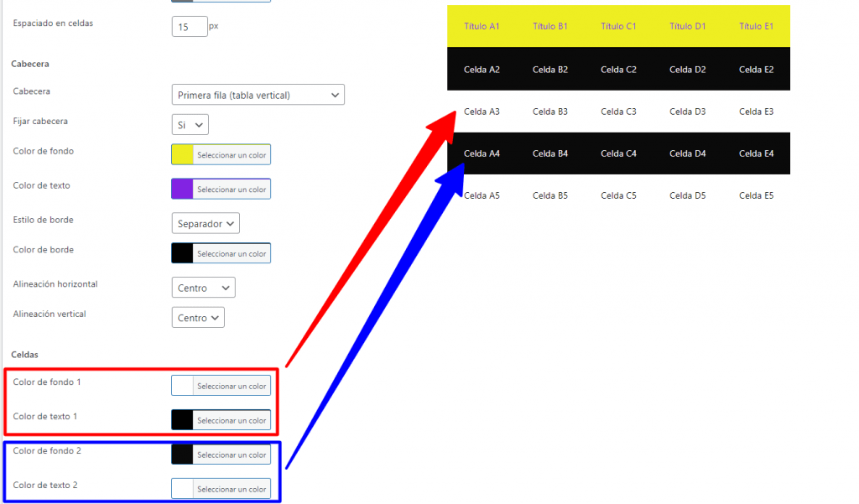Click the Espaciado en celdas input field
This screenshot has height=504, width=859.
[x=190, y=27]
